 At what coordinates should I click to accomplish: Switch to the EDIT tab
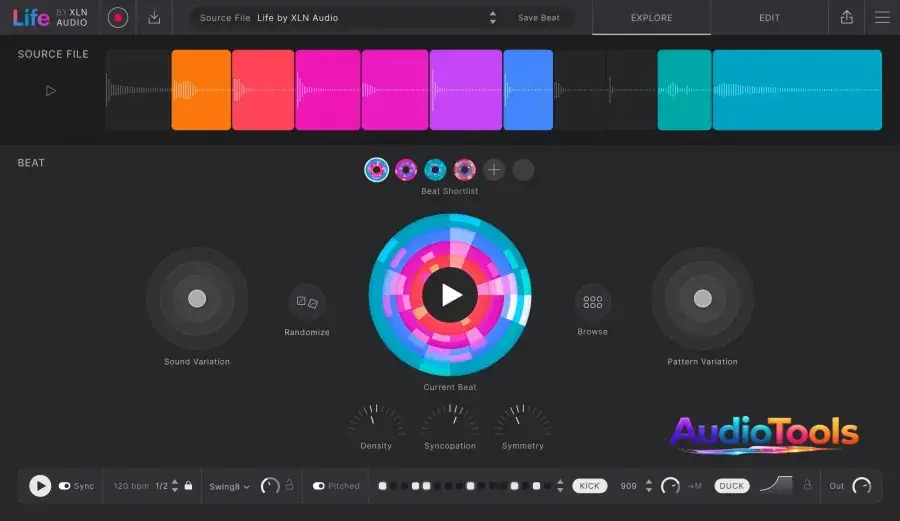pyautogui.click(x=769, y=18)
